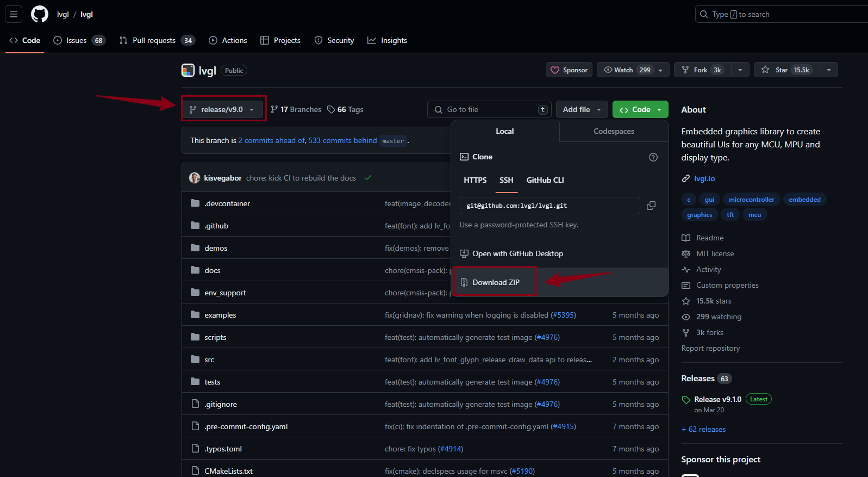Click the embedded topic tag
The image size is (868, 477).
(x=805, y=200)
